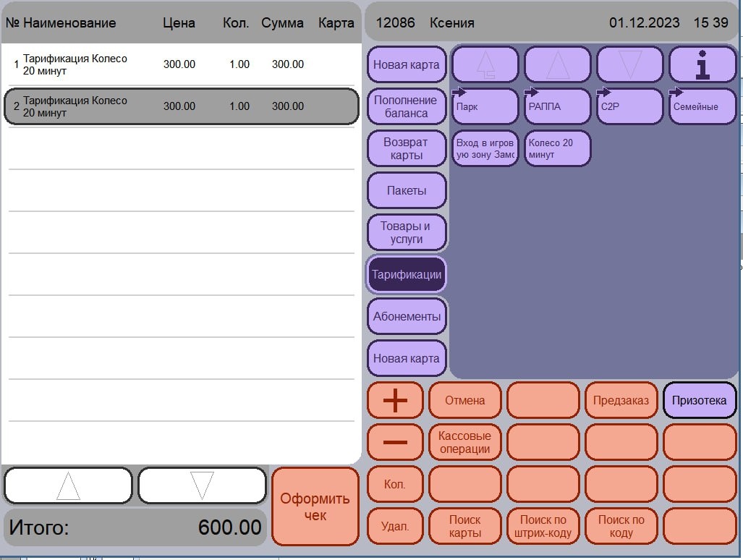Click the Сумма column header

(x=282, y=22)
